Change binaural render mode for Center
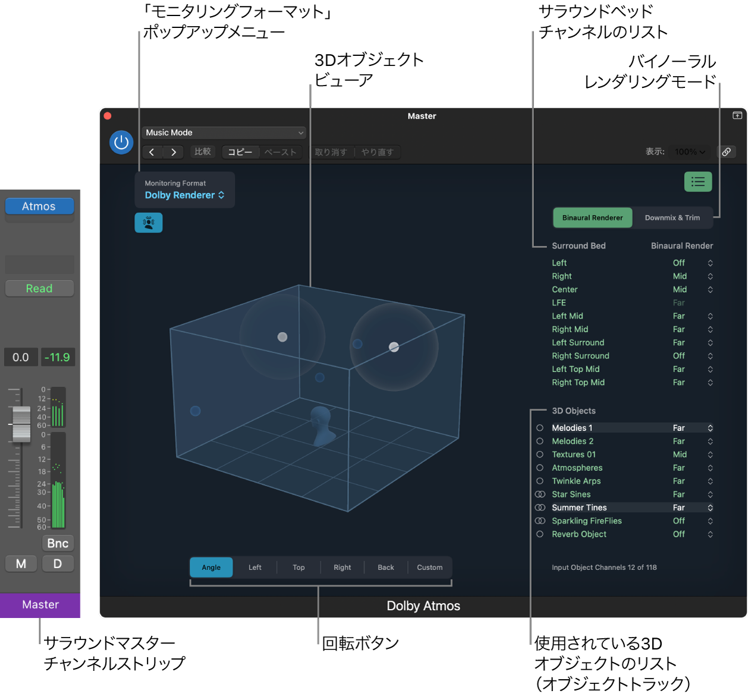 (693, 289)
